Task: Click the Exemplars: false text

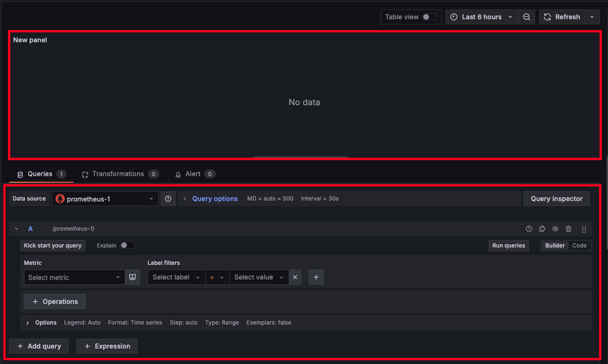Action: [269, 323]
